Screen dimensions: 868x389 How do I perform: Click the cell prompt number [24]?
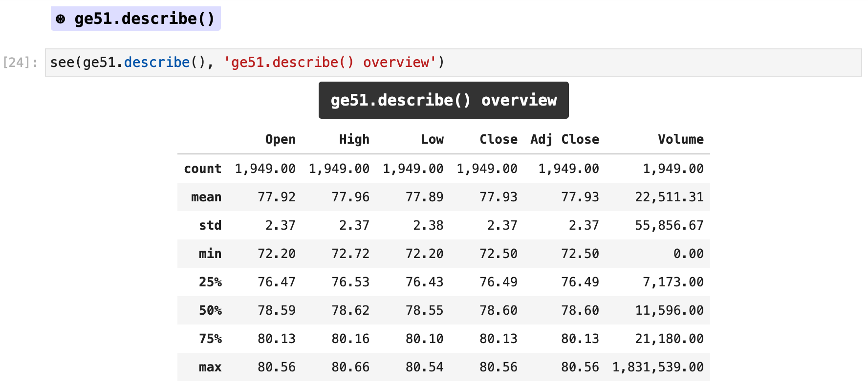tap(20, 63)
